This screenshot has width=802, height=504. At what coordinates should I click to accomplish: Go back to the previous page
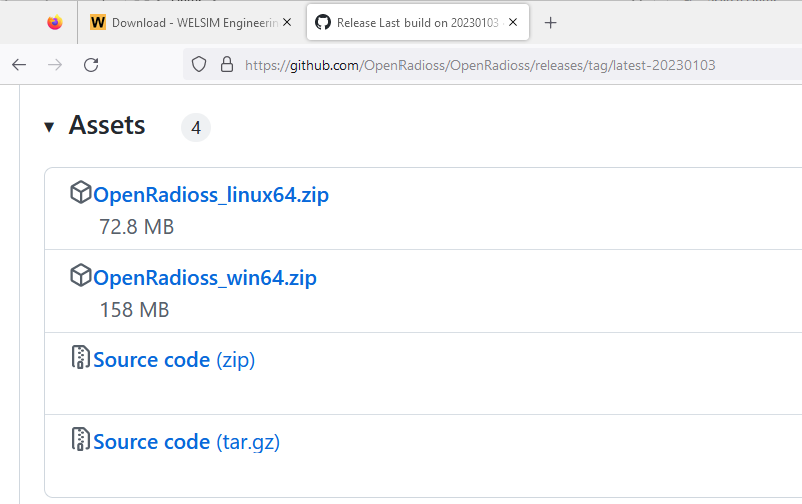click(19, 65)
